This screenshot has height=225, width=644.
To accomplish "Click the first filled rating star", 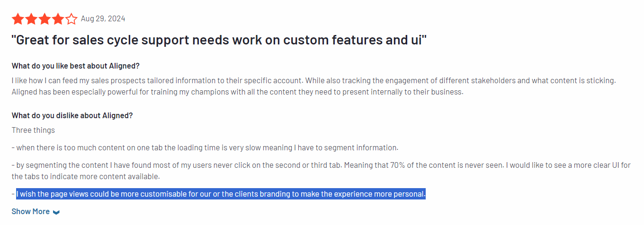I will tap(18, 19).
